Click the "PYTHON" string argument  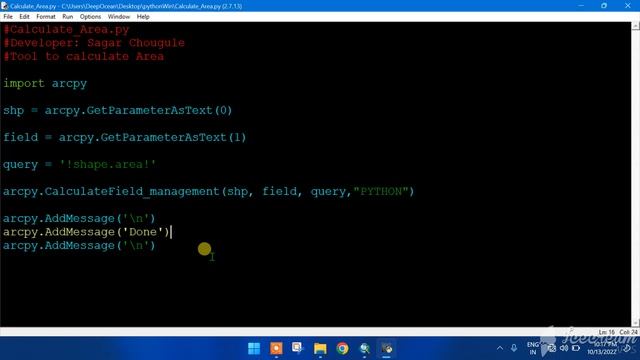pos(381,191)
